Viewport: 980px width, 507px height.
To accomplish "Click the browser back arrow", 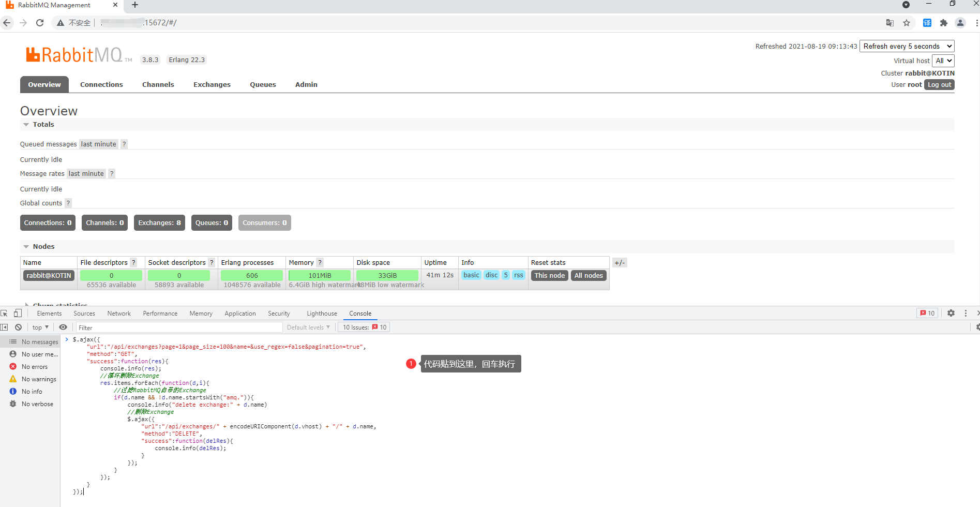I will tap(7, 23).
